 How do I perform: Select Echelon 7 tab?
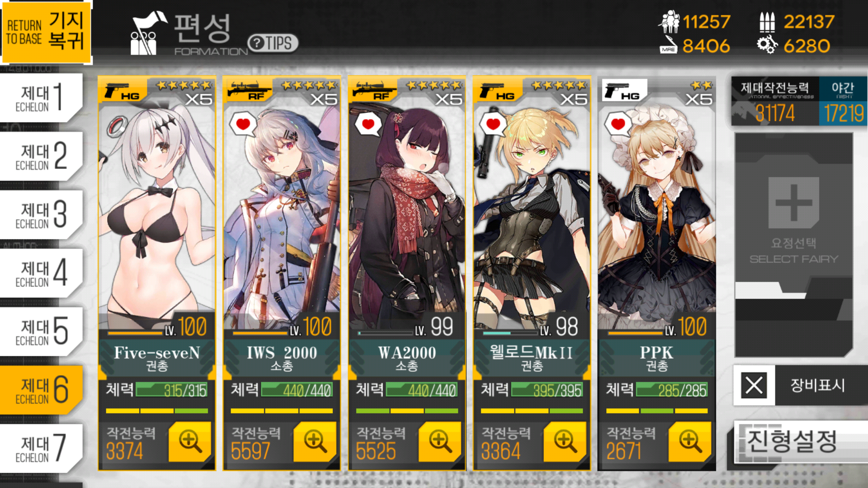pos(41,448)
